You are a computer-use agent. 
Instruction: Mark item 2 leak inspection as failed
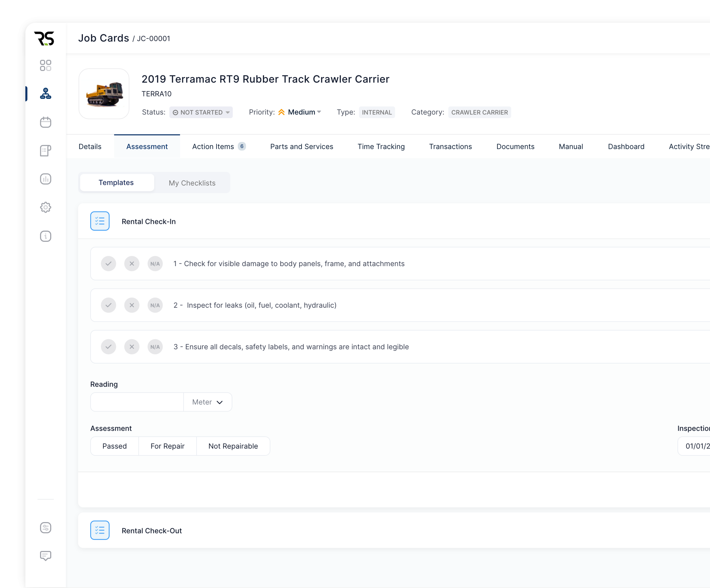click(132, 305)
